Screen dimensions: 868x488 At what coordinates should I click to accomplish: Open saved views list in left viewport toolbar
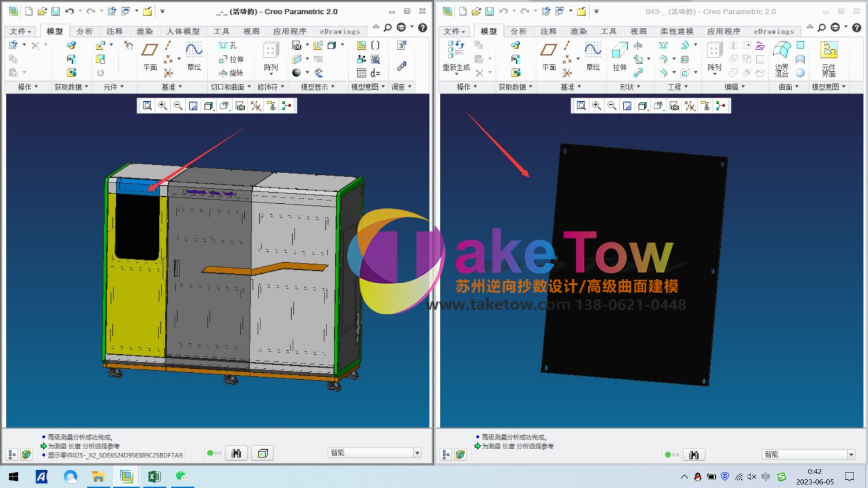click(x=225, y=106)
